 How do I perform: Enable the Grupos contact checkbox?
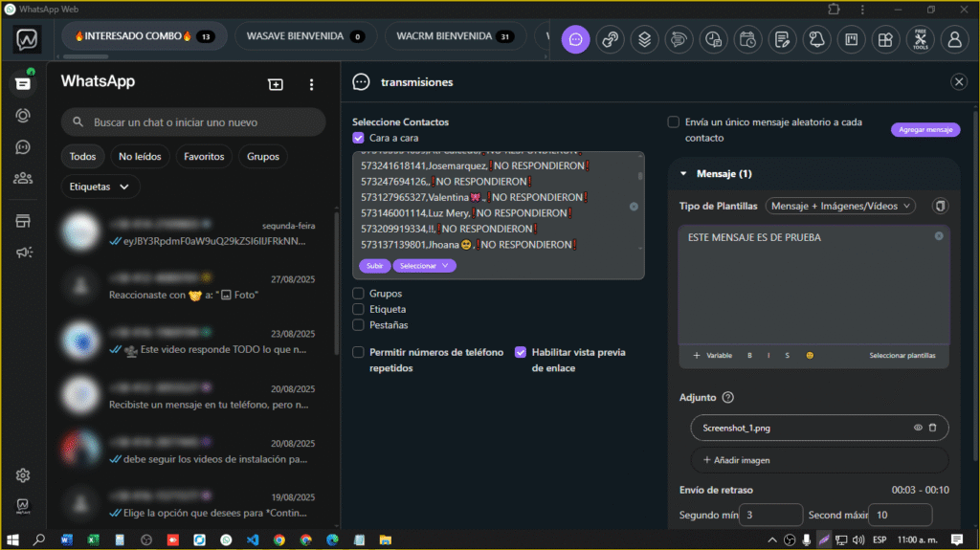358,294
